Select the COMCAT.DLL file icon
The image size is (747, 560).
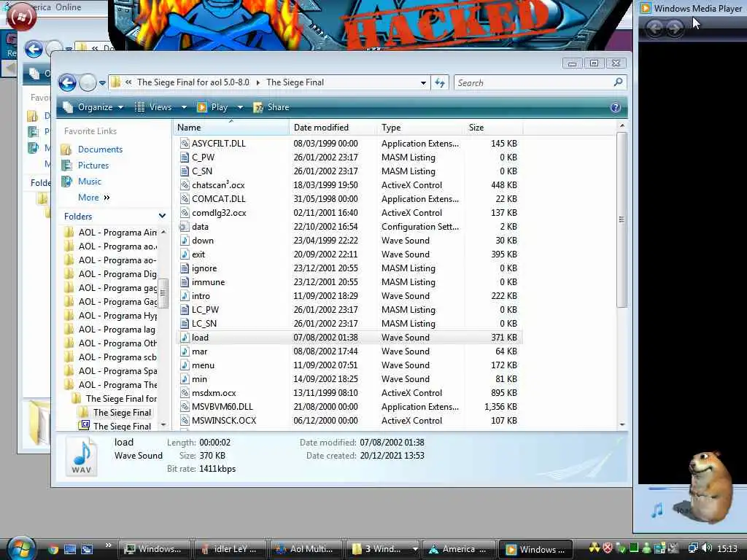[185, 198]
